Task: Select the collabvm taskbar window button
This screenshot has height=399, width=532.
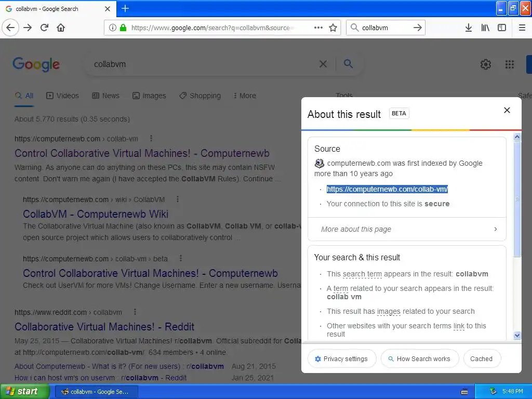Action: coord(96,392)
